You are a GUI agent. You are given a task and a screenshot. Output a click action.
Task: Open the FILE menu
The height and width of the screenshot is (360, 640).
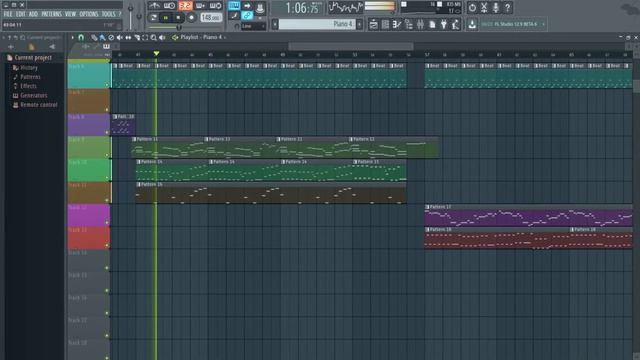coord(8,14)
